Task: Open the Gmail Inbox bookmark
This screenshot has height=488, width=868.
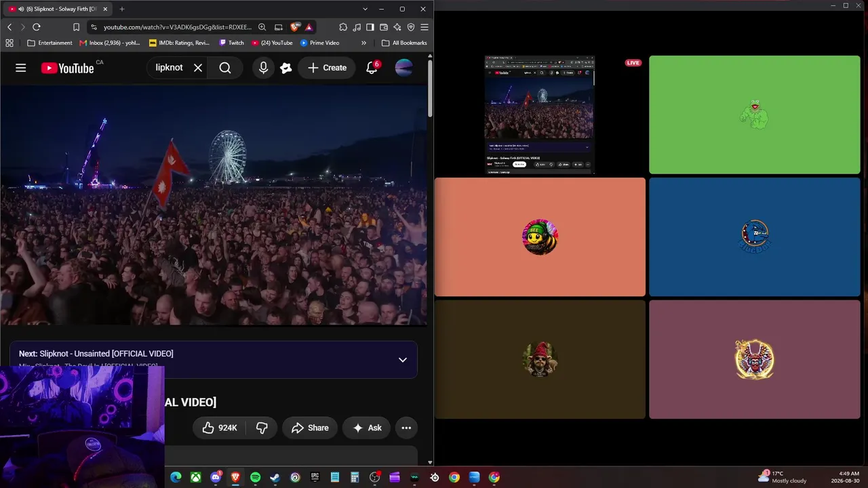Action: (110, 43)
